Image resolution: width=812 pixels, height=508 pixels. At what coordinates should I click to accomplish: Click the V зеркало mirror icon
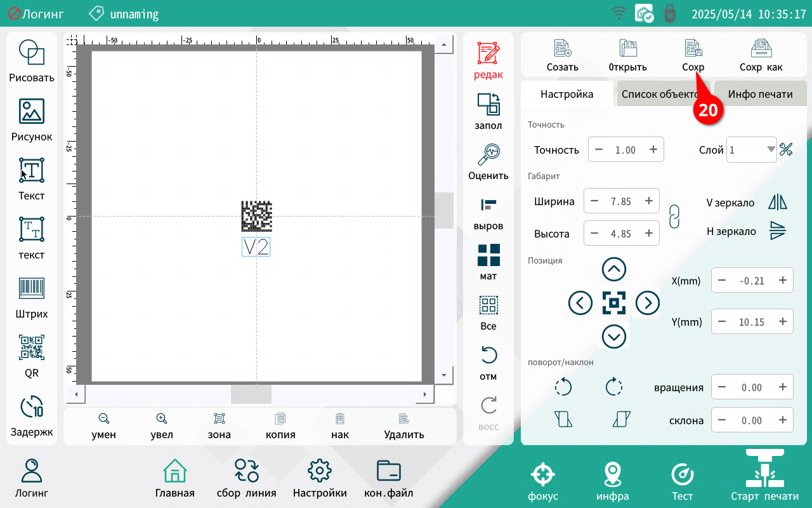(777, 203)
